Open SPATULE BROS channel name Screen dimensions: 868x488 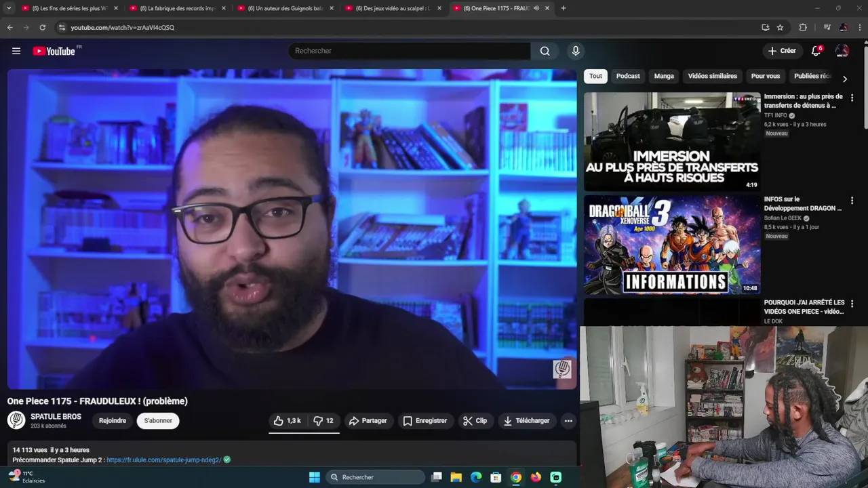(x=56, y=417)
